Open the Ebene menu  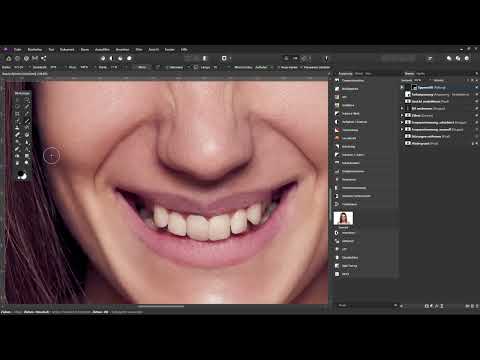point(85,50)
